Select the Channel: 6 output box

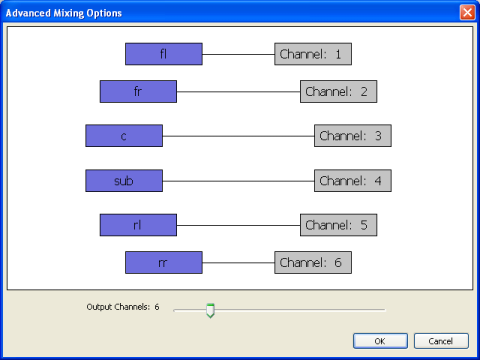pyautogui.click(x=313, y=263)
